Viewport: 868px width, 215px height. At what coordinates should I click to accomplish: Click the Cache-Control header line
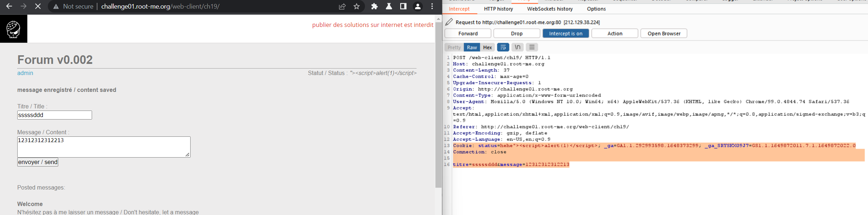click(x=491, y=76)
